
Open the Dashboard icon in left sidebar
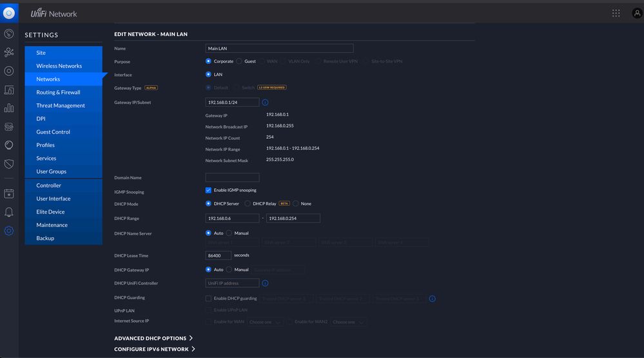point(9,34)
